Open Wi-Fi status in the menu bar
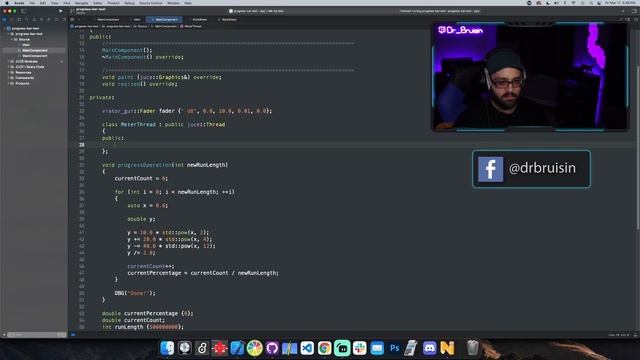The height and width of the screenshot is (360, 640). (x=573, y=3)
